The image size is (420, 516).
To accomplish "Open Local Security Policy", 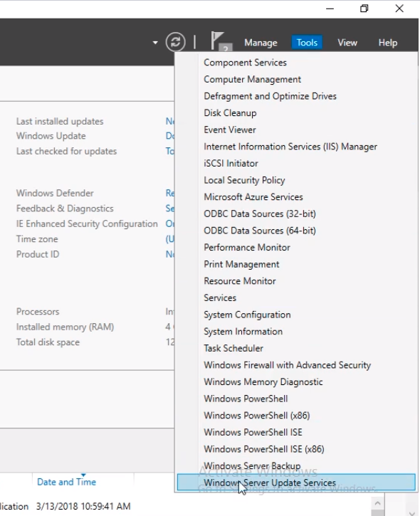I will 244,180.
